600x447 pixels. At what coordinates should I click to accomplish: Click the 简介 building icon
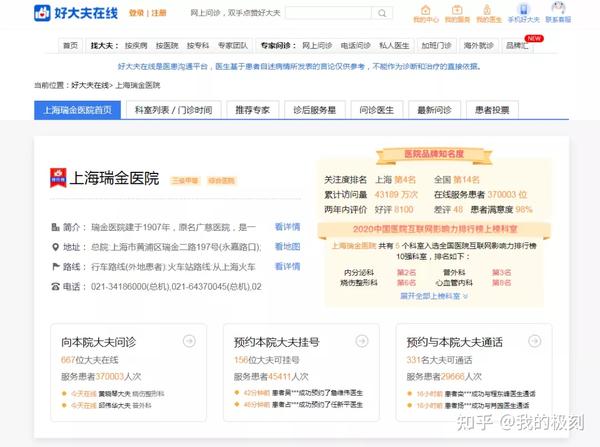55,227
